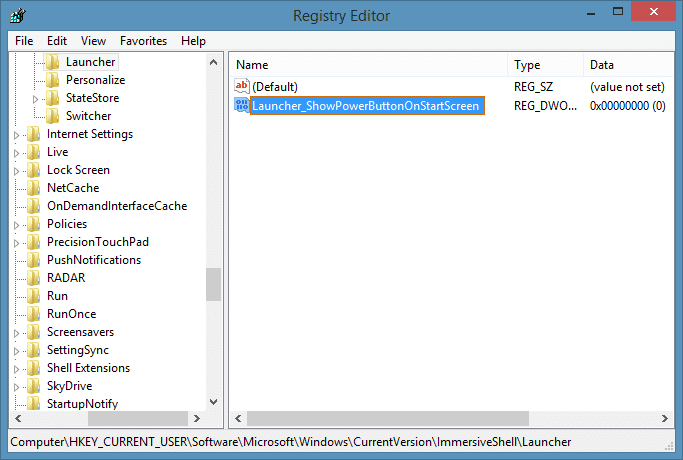Click the RunOnce folder icon
This screenshot has height=460, width=683.
coord(34,314)
